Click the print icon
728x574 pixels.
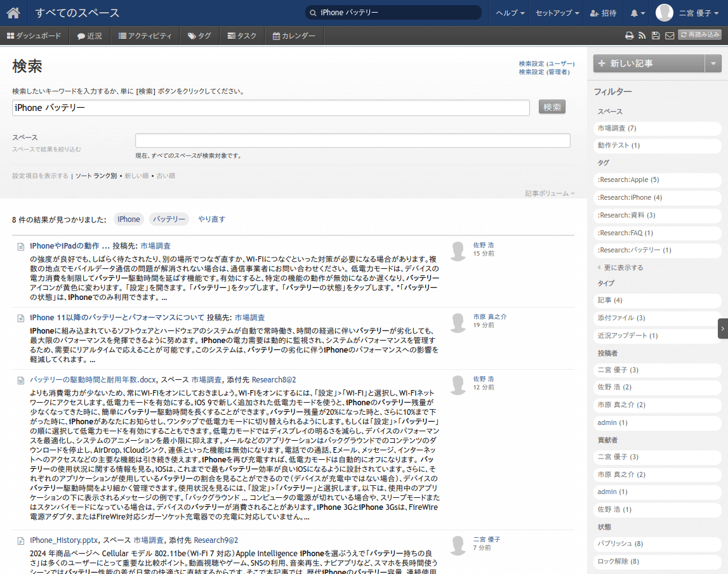click(x=629, y=36)
